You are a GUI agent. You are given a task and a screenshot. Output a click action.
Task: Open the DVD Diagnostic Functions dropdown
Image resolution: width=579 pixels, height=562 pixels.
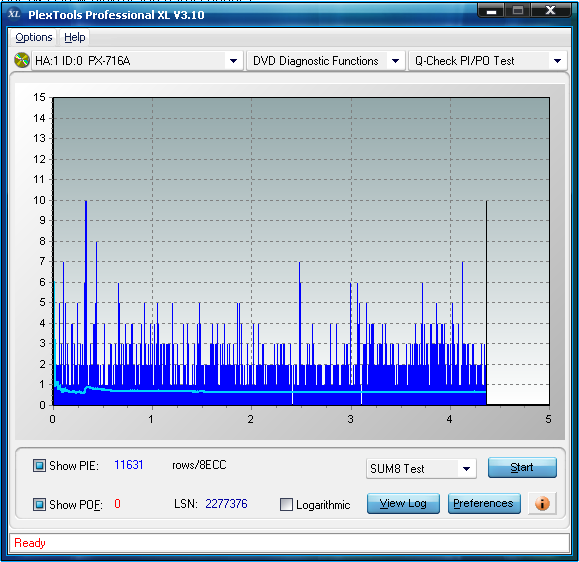click(395, 61)
